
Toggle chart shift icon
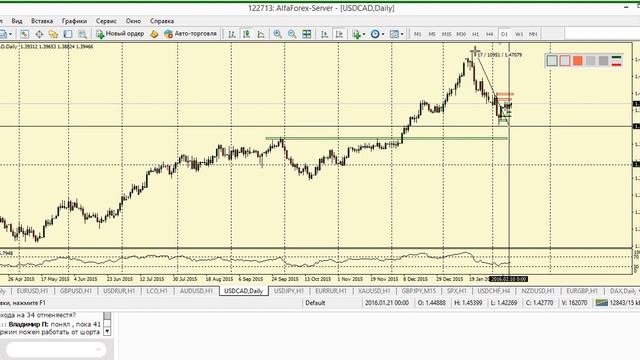339,34
